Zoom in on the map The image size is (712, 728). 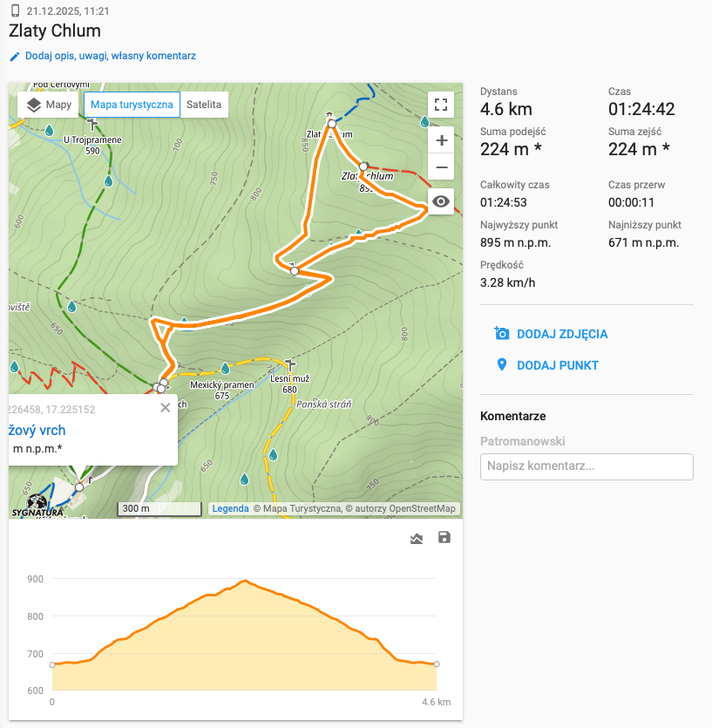click(441, 139)
